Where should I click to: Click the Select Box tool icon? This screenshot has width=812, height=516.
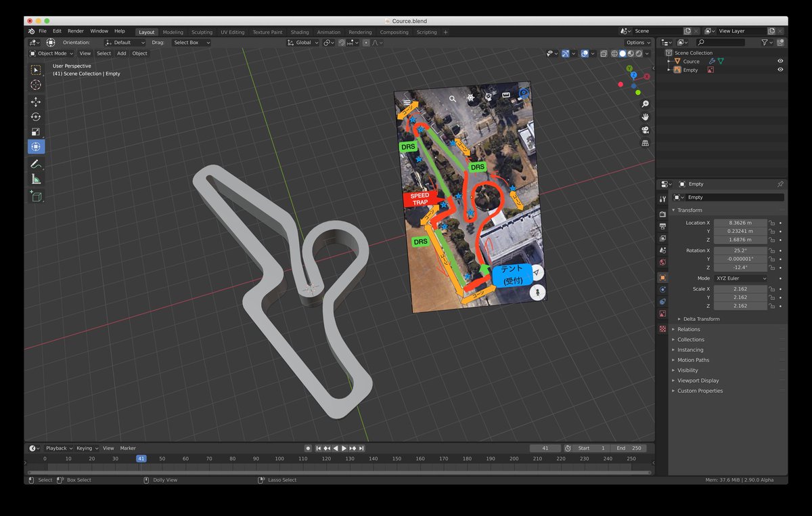click(36, 70)
